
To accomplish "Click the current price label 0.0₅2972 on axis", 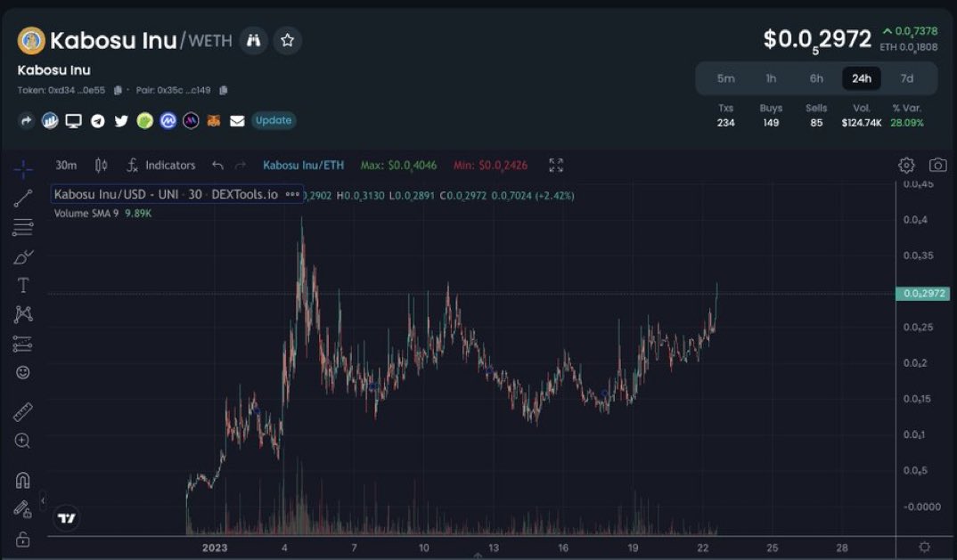I will (923, 294).
